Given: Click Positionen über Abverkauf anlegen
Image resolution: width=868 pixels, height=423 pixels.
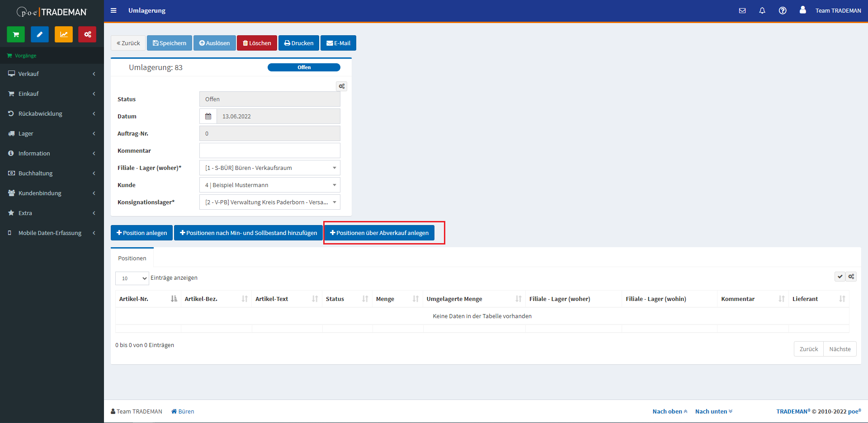Looking at the screenshot, I should click(379, 233).
